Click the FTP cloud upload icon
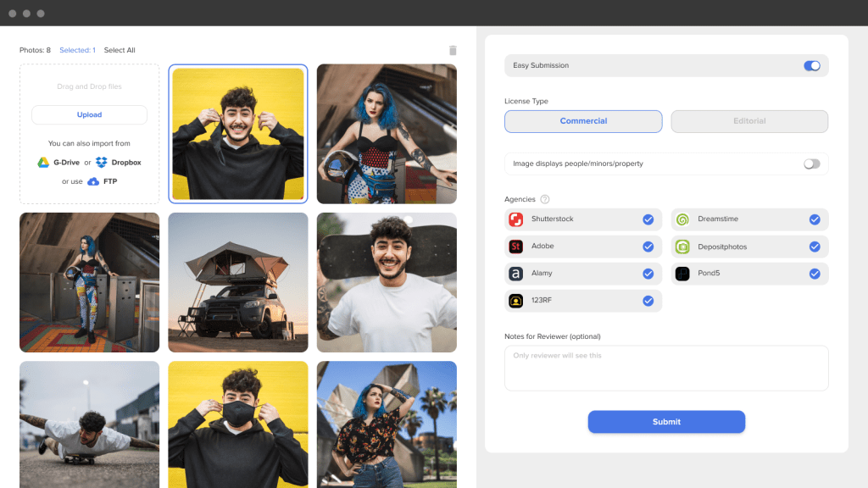This screenshot has height=488, width=868. point(93,181)
